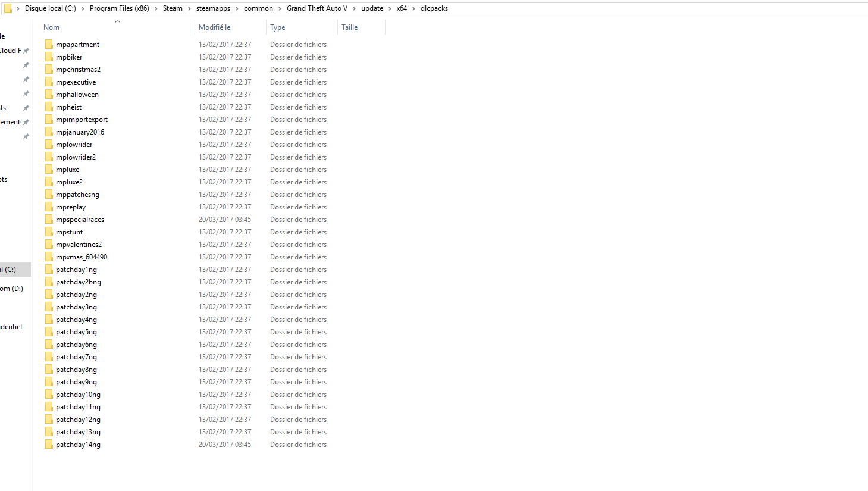Open the x64 breadcrumb folder
Screen dimensions: 868x491
click(402, 8)
